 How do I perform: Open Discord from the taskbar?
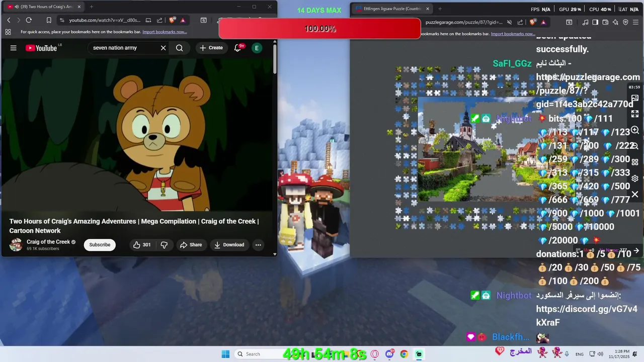click(389, 354)
